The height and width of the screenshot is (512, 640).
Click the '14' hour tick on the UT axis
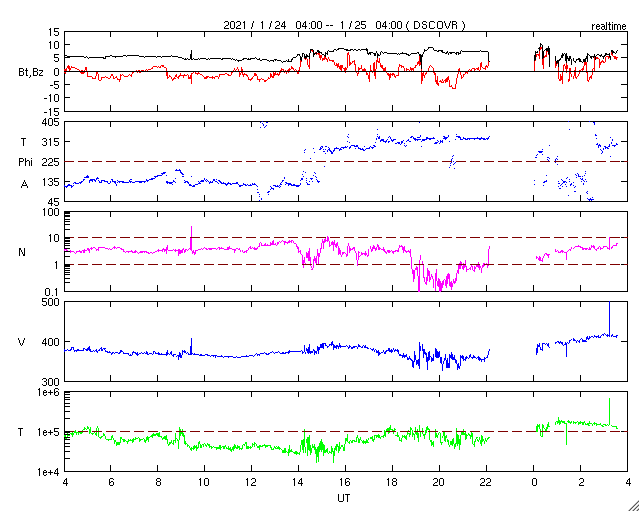298,483
